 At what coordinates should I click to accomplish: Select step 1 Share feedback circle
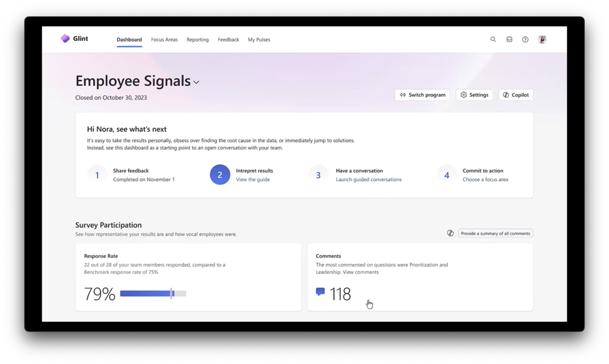pyautogui.click(x=97, y=175)
